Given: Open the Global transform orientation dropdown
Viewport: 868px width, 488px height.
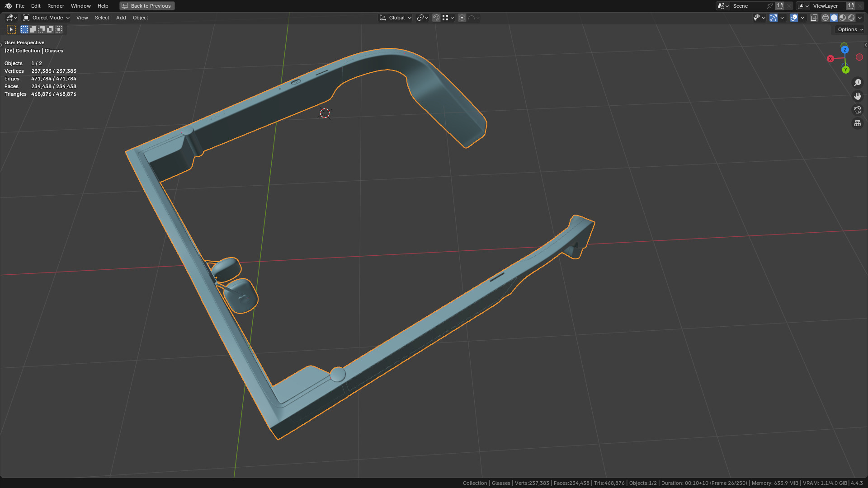Looking at the screenshot, I should (x=396, y=18).
